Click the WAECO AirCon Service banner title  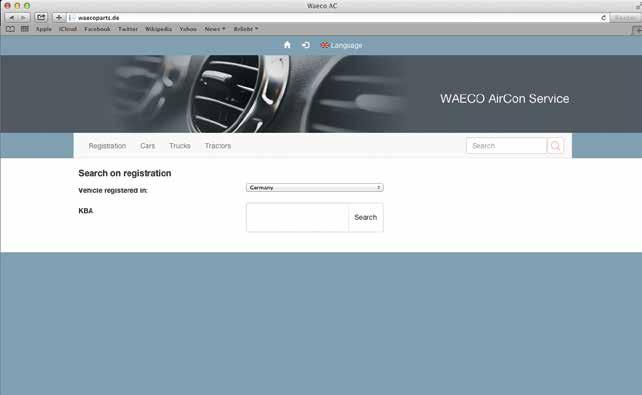[x=504, y=99]
